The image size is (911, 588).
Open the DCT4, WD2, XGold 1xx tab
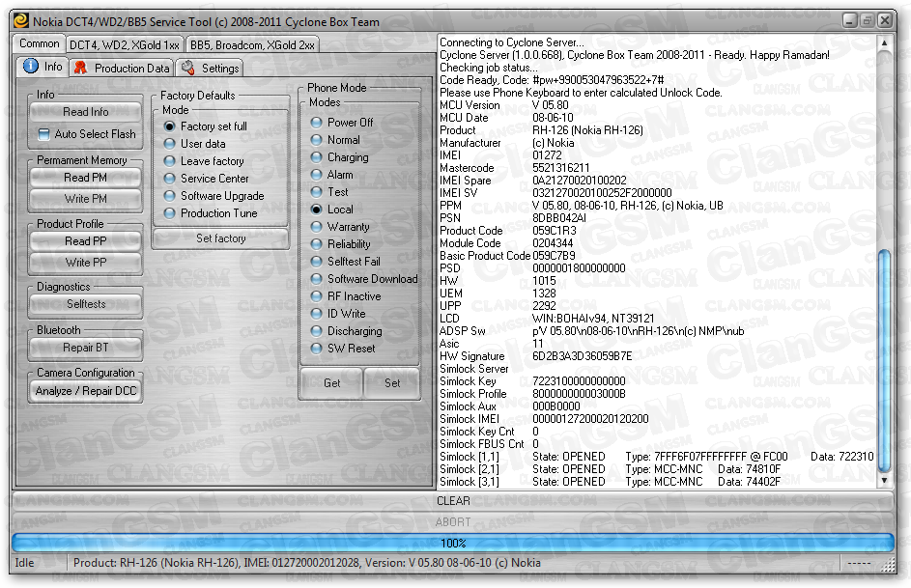125,44
